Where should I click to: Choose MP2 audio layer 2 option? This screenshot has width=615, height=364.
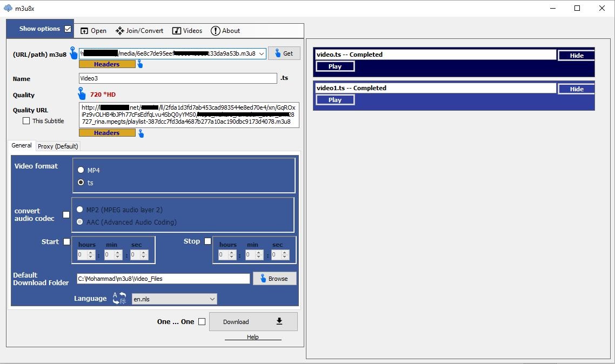point(80,209)
